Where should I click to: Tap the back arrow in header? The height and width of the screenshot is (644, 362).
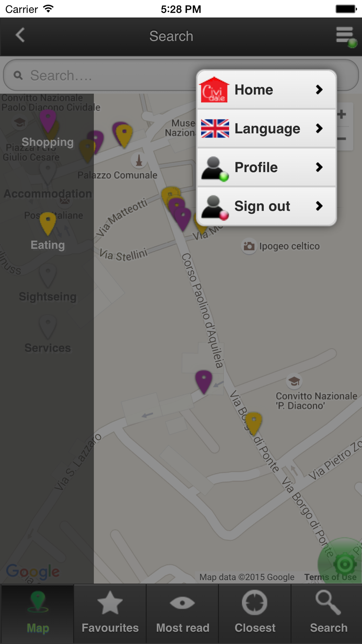point(20,35)
